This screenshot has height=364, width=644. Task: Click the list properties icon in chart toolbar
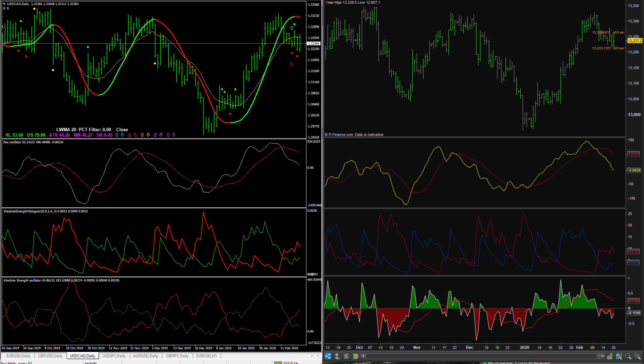(346, 356)
